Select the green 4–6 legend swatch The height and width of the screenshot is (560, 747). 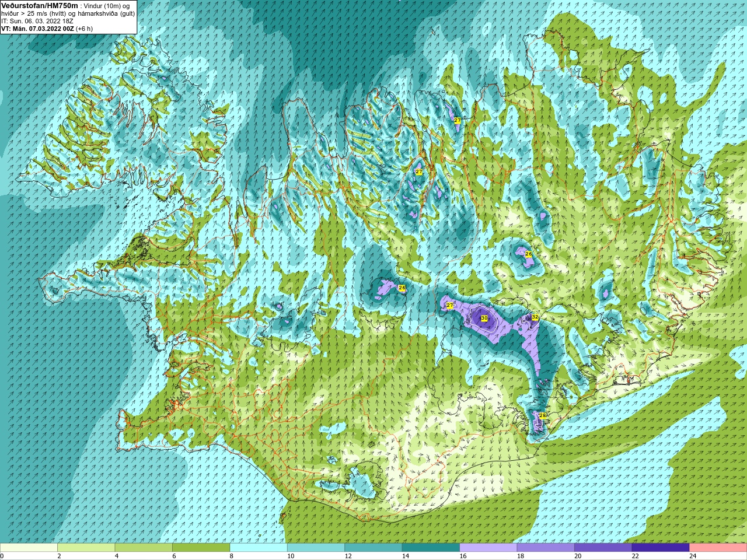tap(144, 548)
